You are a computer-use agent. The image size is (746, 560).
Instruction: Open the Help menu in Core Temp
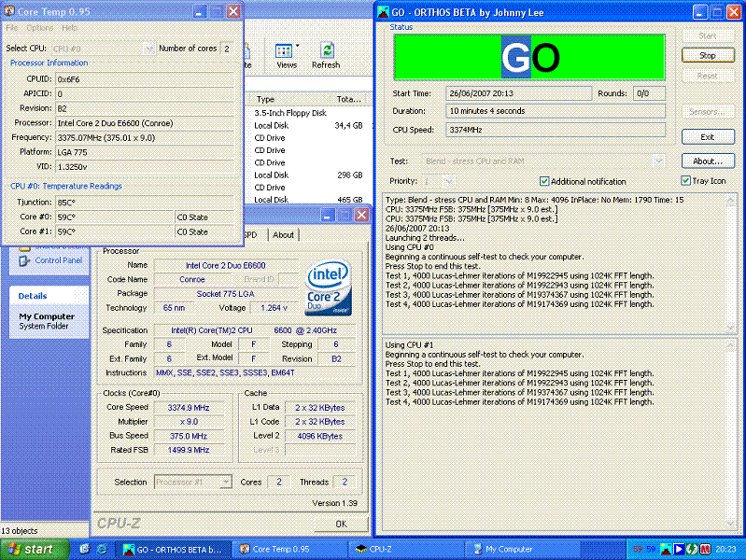tap(69, 28)
